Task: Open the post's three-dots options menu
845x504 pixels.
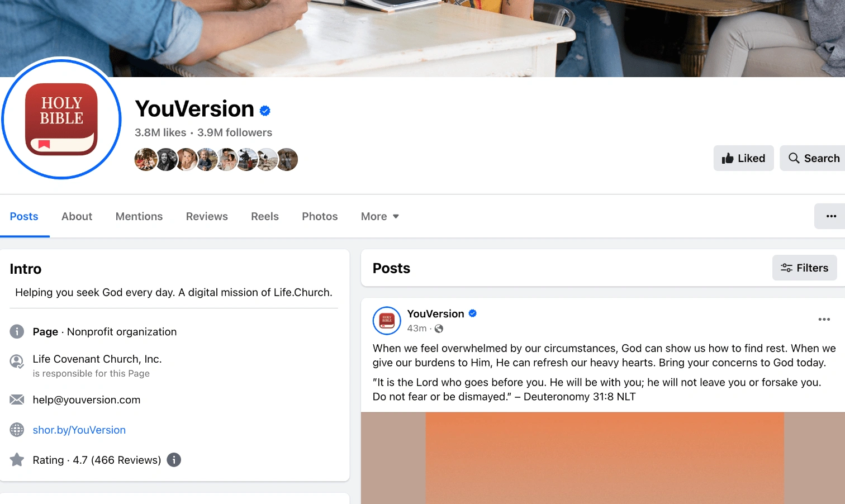Action: click(x=824, y=319)
